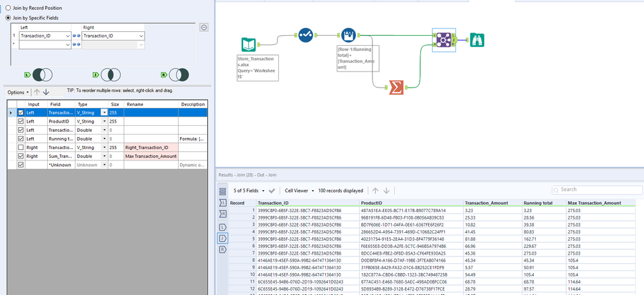
Task: Move selected field down in configuration
Action: tap(46, 92)
